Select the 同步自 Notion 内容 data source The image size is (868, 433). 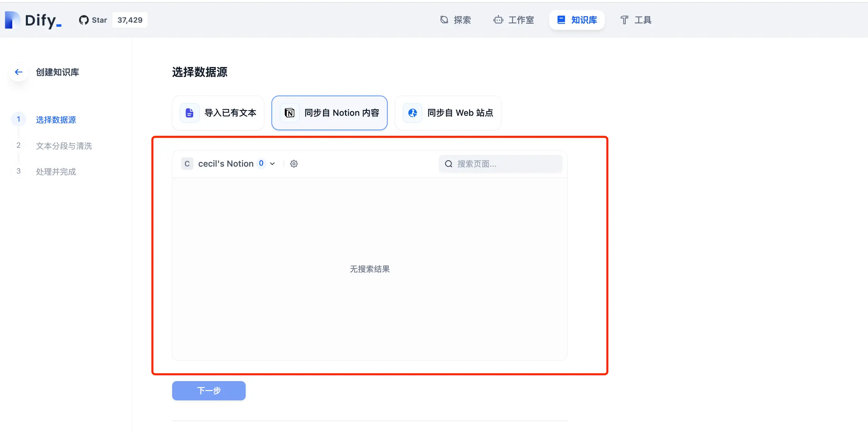coord(329,113)
